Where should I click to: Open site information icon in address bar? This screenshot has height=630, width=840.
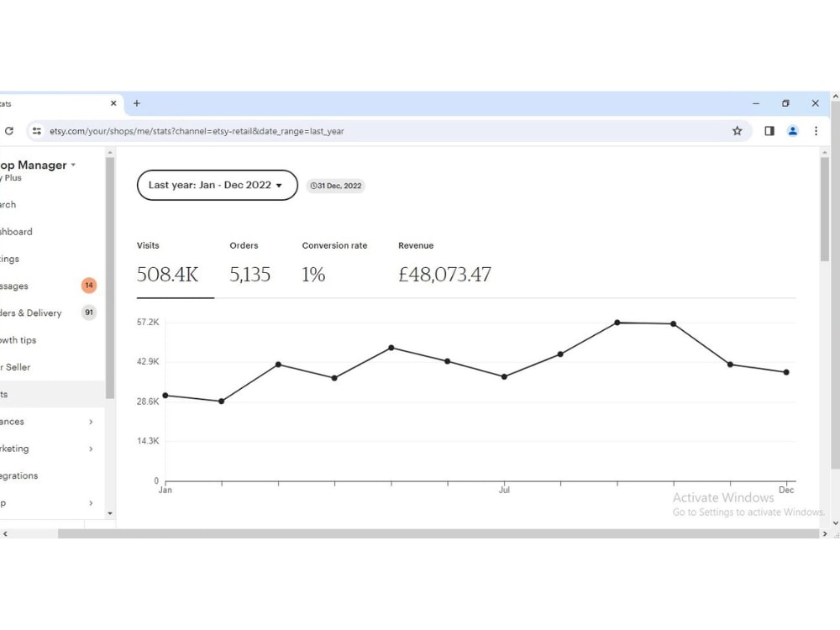[x=36, y=131]
